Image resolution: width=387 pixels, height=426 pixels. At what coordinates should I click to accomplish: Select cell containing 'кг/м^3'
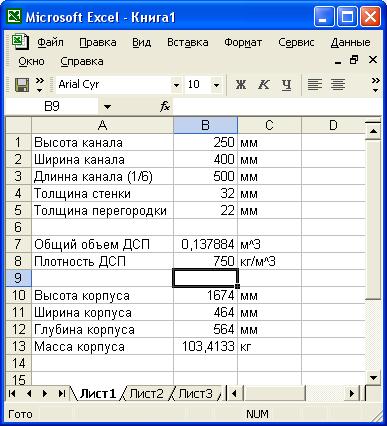[269, 261]
